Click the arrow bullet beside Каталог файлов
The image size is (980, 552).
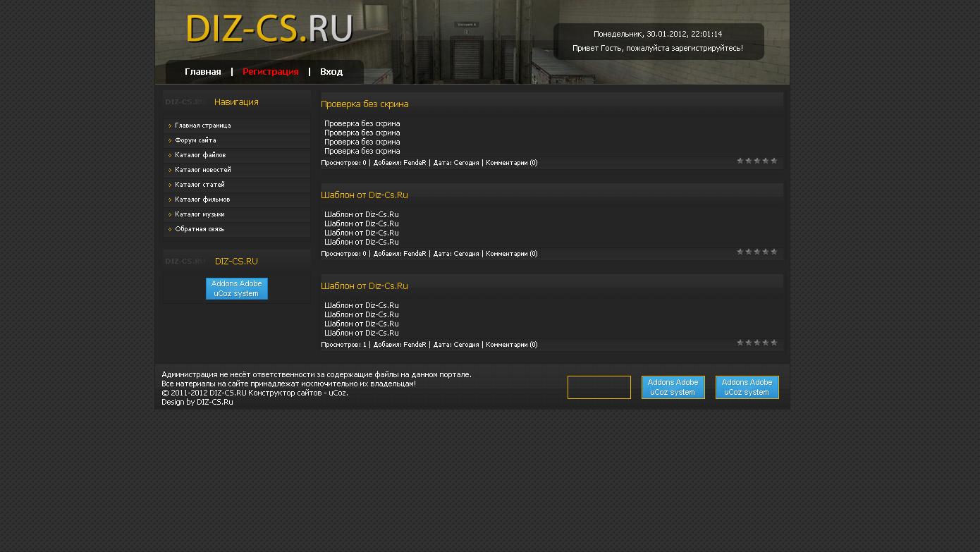(x=170, y=155)
